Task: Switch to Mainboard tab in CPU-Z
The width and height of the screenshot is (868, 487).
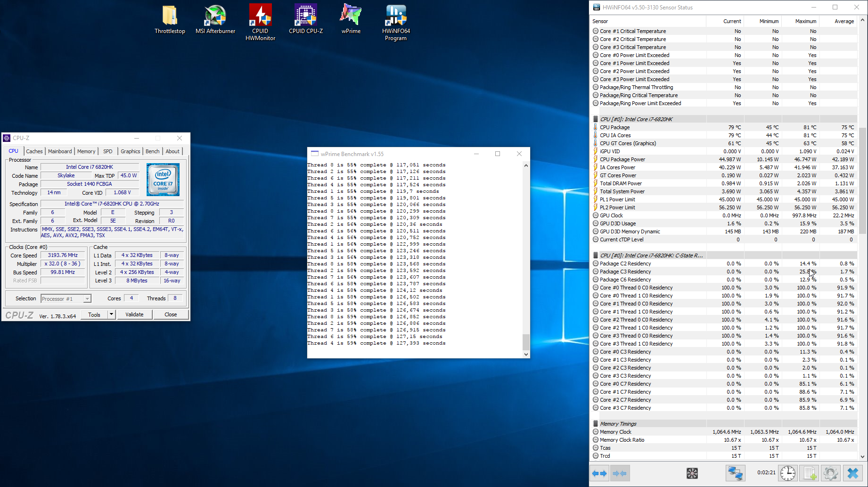Action: (x=60, y=151)
